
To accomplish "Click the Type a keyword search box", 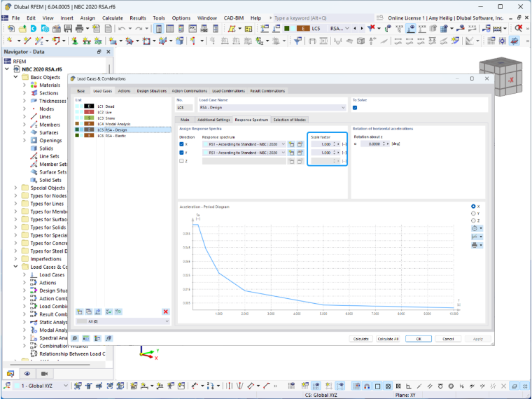I will (323, 18).
